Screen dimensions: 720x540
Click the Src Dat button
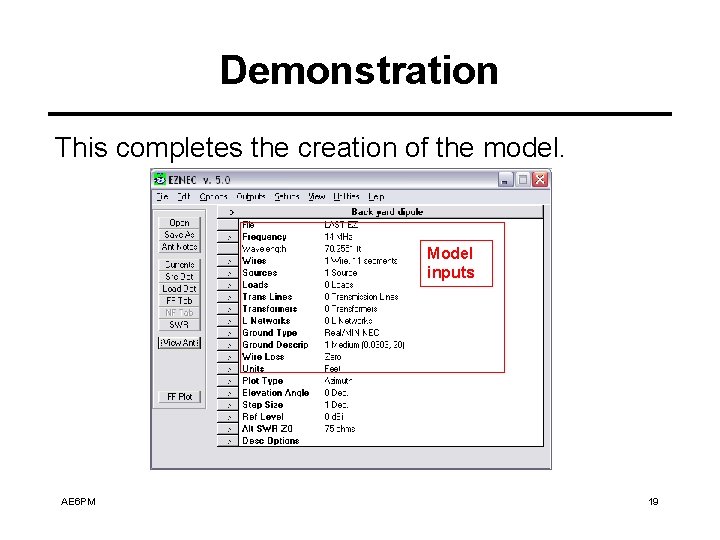point(179,277)
